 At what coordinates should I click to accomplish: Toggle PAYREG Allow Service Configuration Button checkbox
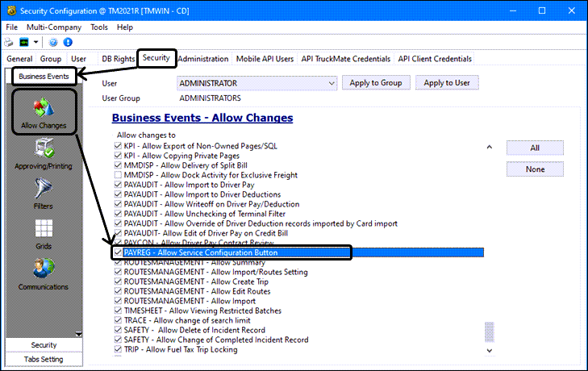(118, 252)
